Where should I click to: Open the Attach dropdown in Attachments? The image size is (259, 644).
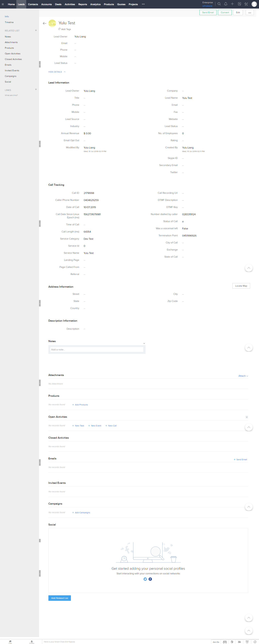point(243,376)
